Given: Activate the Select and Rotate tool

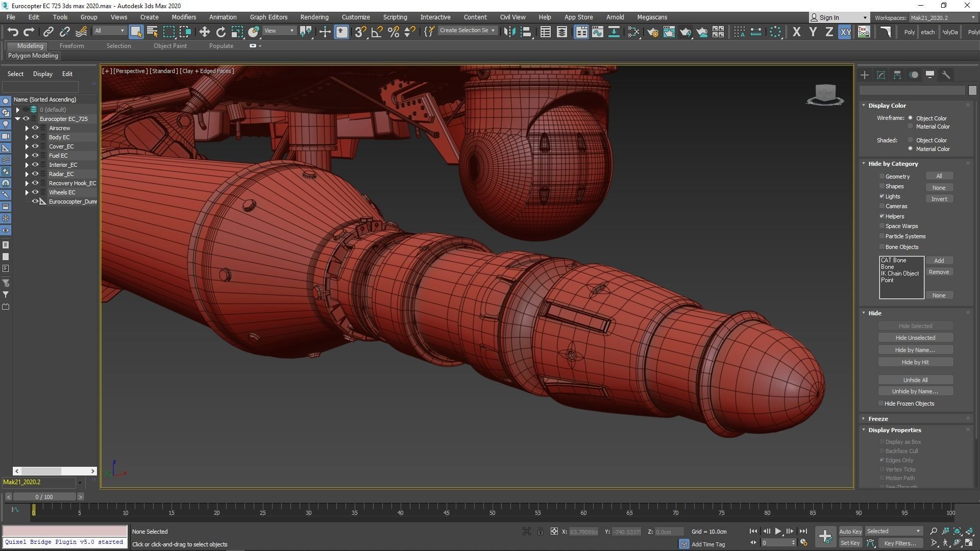Looking at the screenshot, I should coord(220,32).
